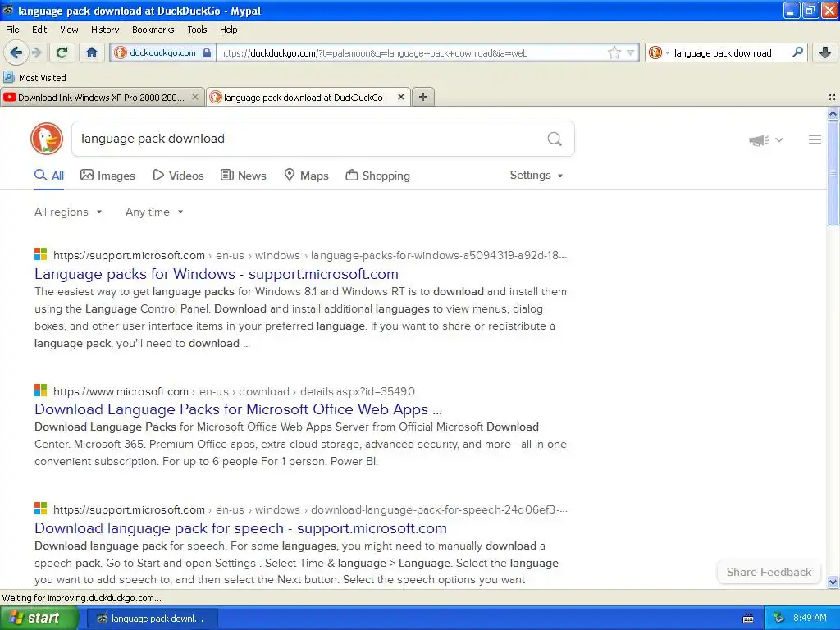This screenshot has width=840, height=630.
Task: Bookmark this page with the star icon
Action: pos(614,52)
